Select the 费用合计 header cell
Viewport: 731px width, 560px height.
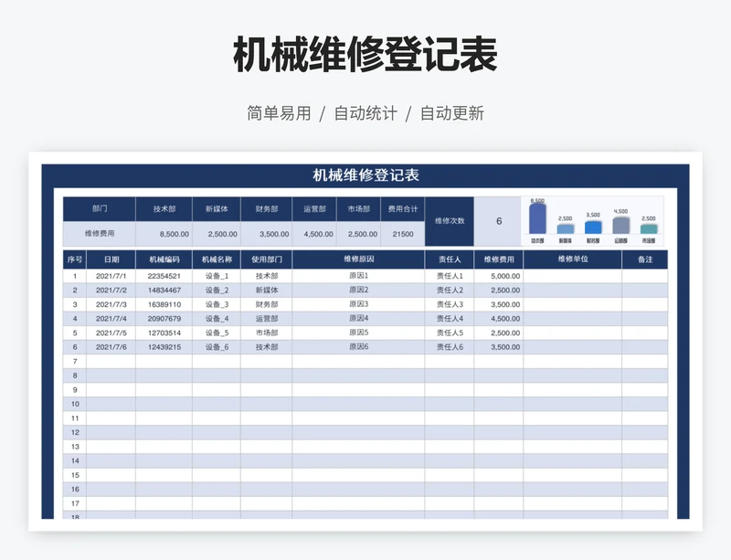click(x=403, y=209)
